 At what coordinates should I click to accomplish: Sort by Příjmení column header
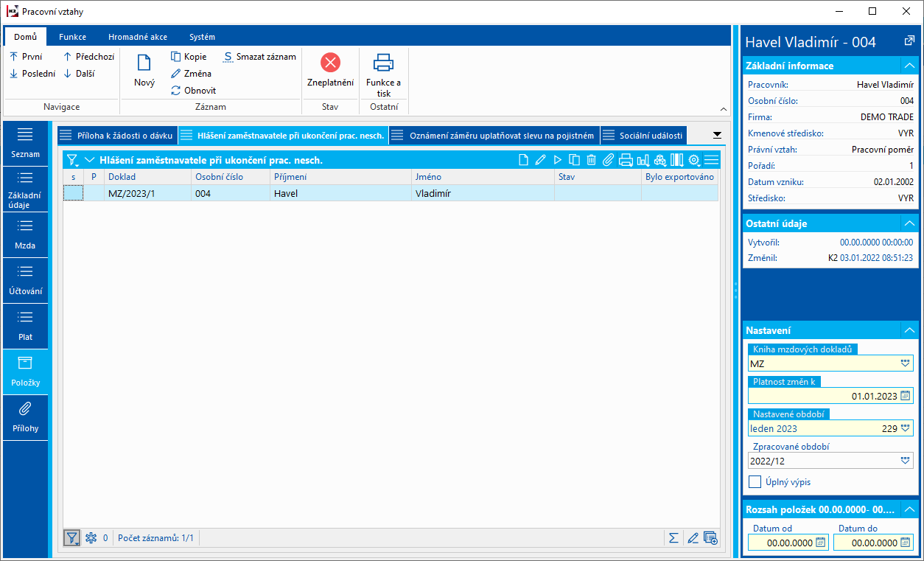pos(340,177)
